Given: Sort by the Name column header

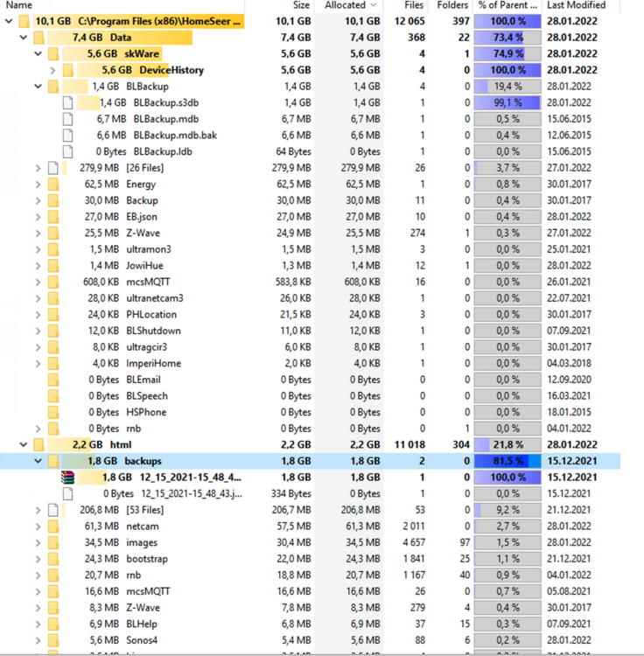Looking at the screenshot, I should pyautogui.click(x=19, y=5).
